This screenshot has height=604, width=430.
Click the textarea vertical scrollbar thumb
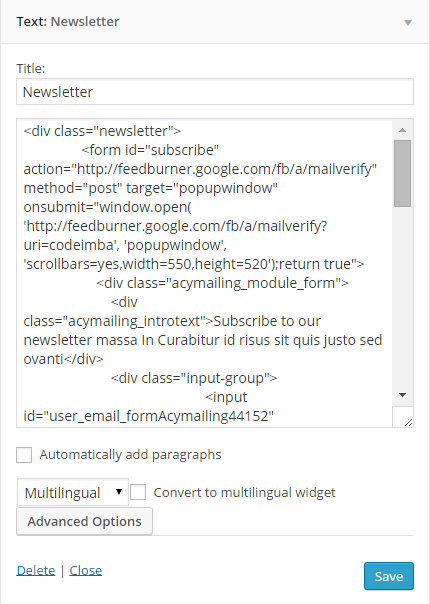click(402, 173)
